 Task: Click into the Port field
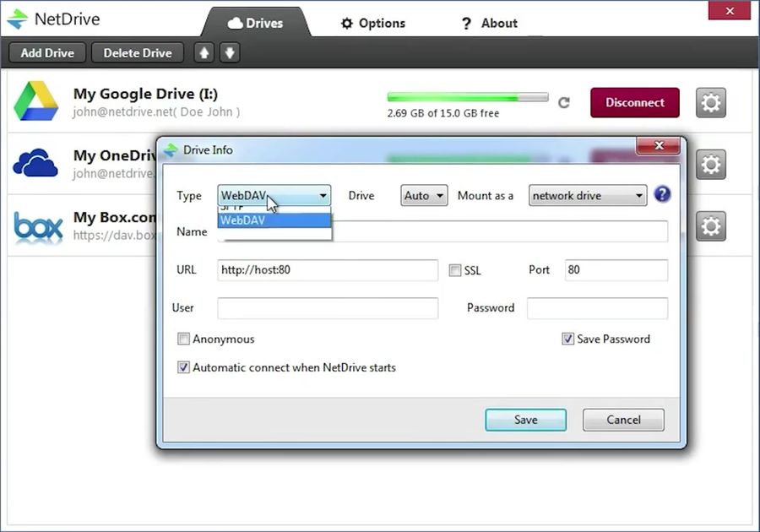point(616,270)
